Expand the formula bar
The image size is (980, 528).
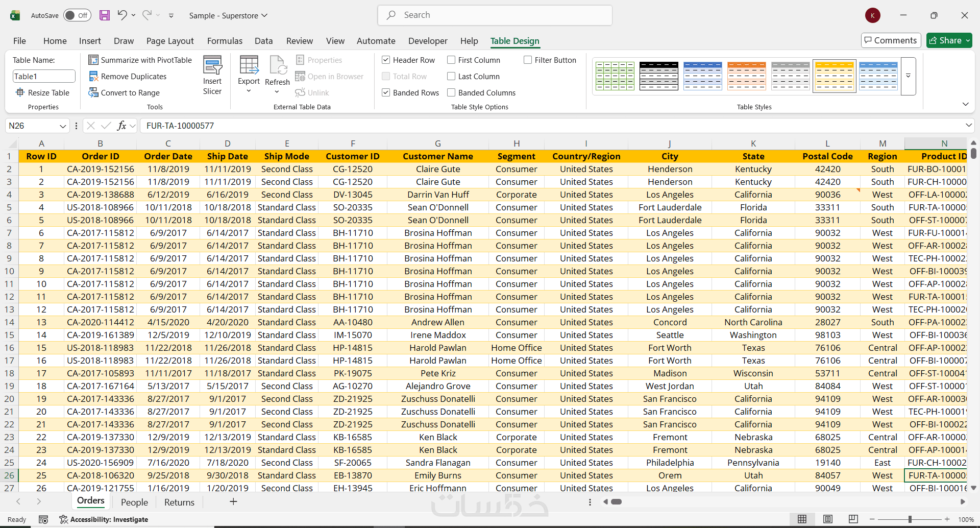tap(968, 126)
